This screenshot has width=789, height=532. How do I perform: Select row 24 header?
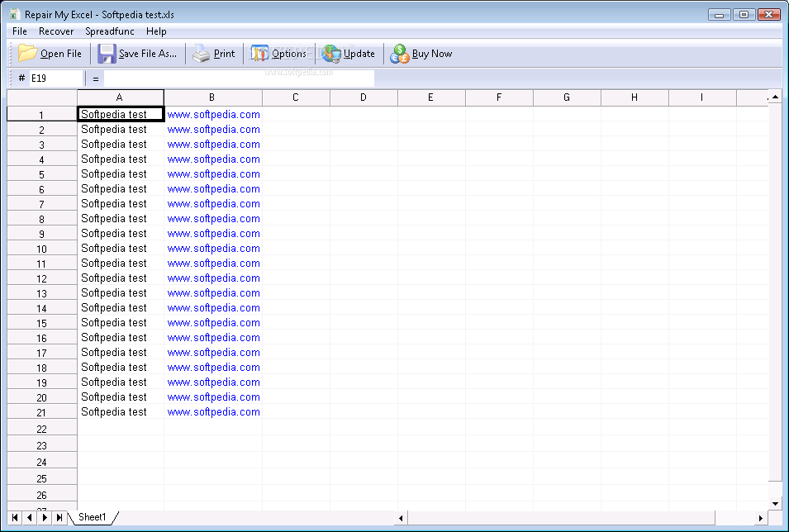(x=42, y=462)
